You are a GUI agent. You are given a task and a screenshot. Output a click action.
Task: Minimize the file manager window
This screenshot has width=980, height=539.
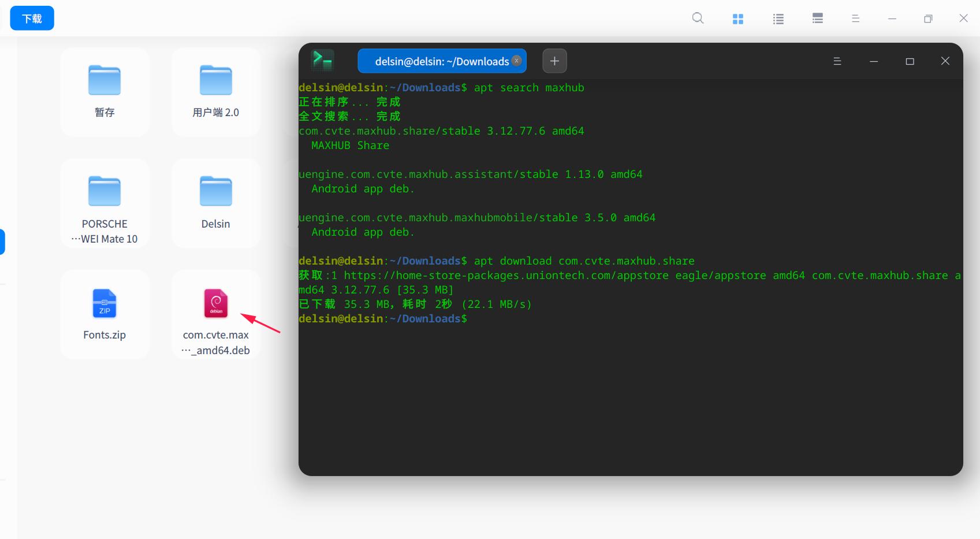click(x=892, y=18)
